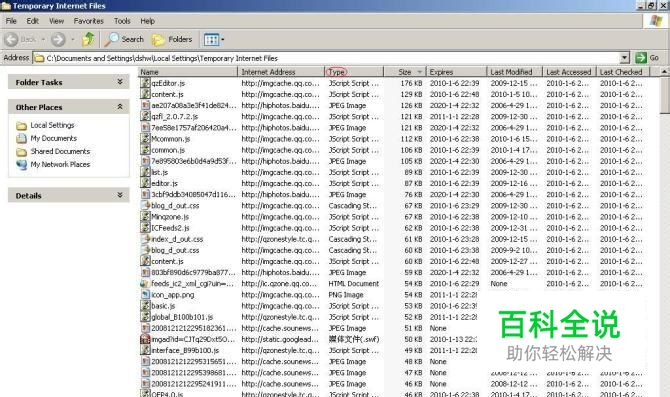Open the Help menu
Screen dimensions: 670x397
(147, 21)
